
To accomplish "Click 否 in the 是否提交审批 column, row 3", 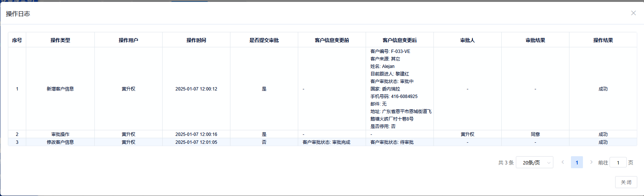I will click(264, 142).
